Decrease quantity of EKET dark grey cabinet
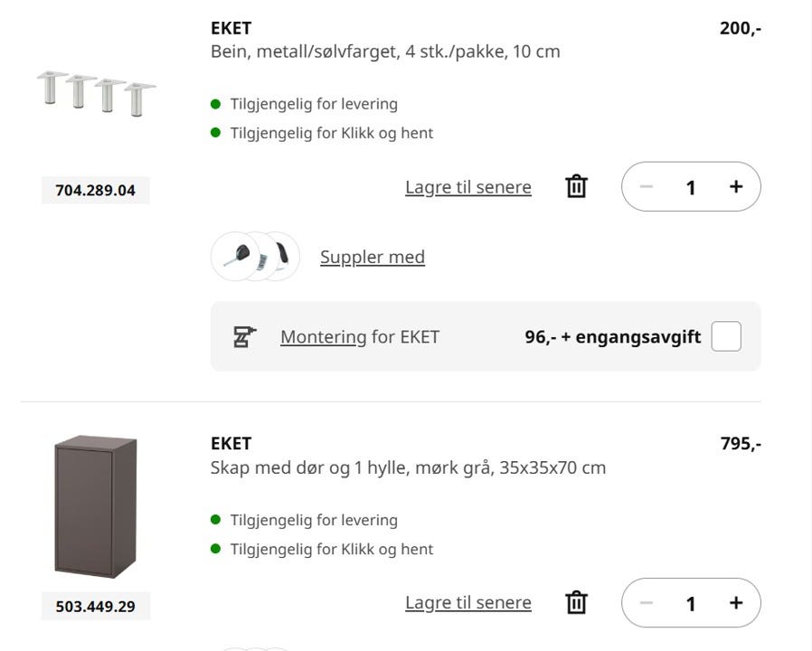 point(646,603)
